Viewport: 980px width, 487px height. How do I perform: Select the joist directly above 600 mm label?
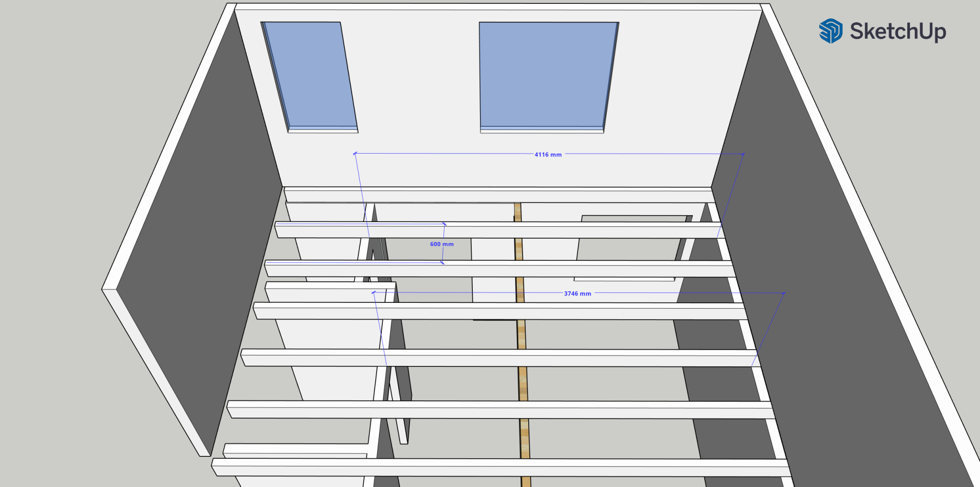pos(498,230)
